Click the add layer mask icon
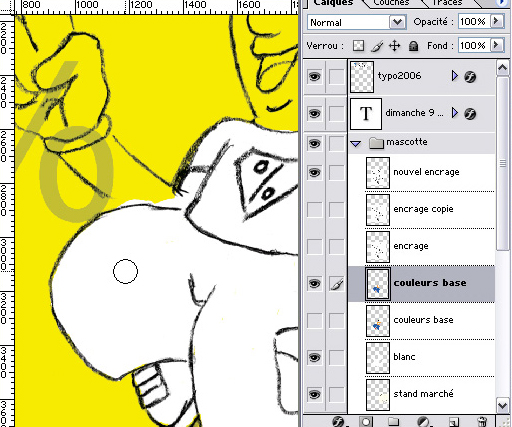The height and width of the screenshot is (427, 512). 366,422
